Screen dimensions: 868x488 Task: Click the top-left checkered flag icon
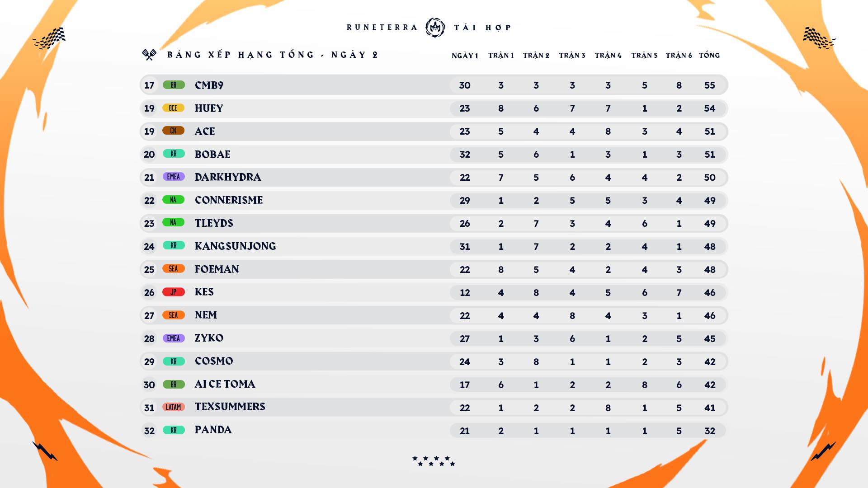click(49, 38)
